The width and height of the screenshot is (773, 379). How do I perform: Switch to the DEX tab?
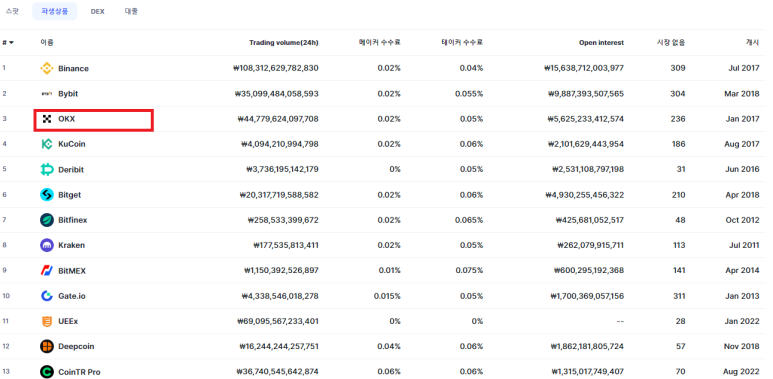pyautogui.click(x=98, y=11)
